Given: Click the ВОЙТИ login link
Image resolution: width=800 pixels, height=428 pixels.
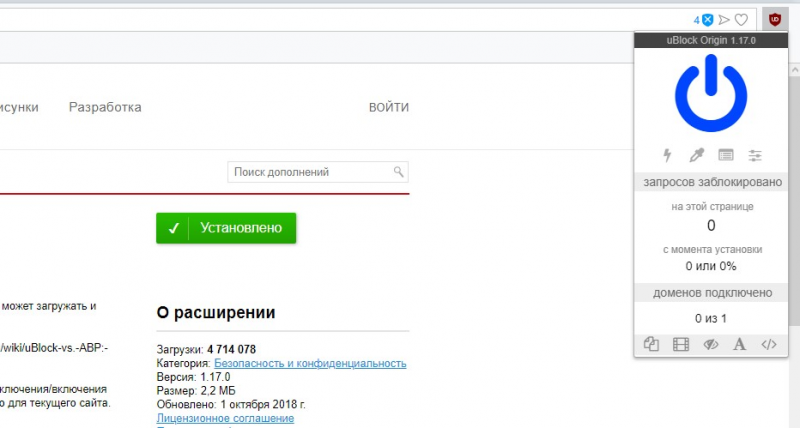Looking at the screenshot, I should 389,107.
